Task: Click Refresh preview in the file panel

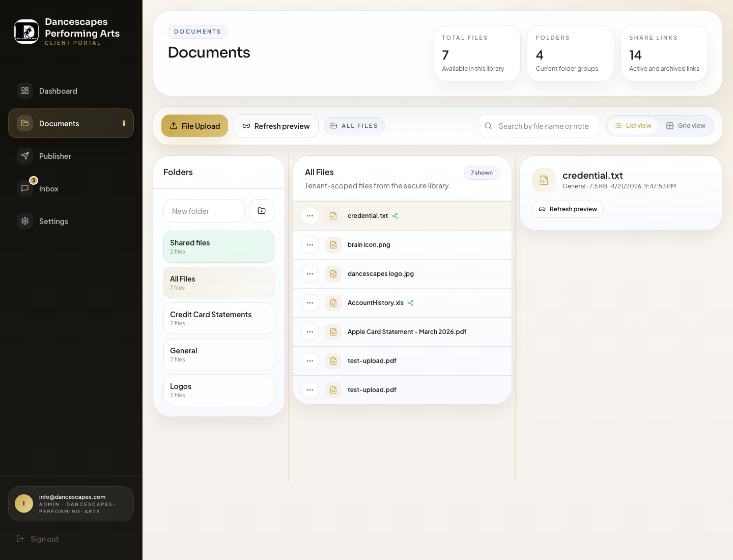Action: [x=568, y=209]
